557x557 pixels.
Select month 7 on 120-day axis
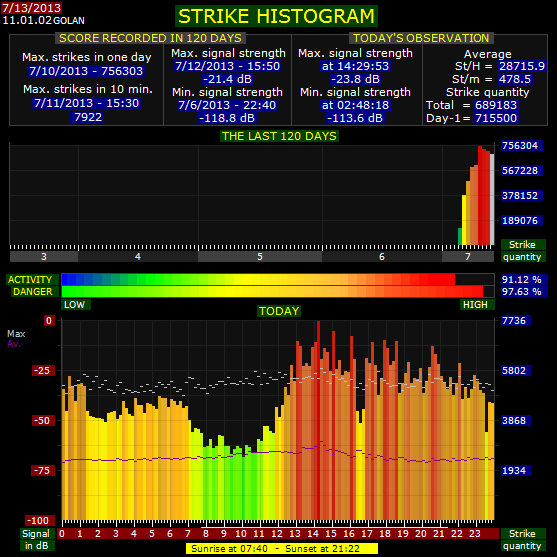click(468, 256)
